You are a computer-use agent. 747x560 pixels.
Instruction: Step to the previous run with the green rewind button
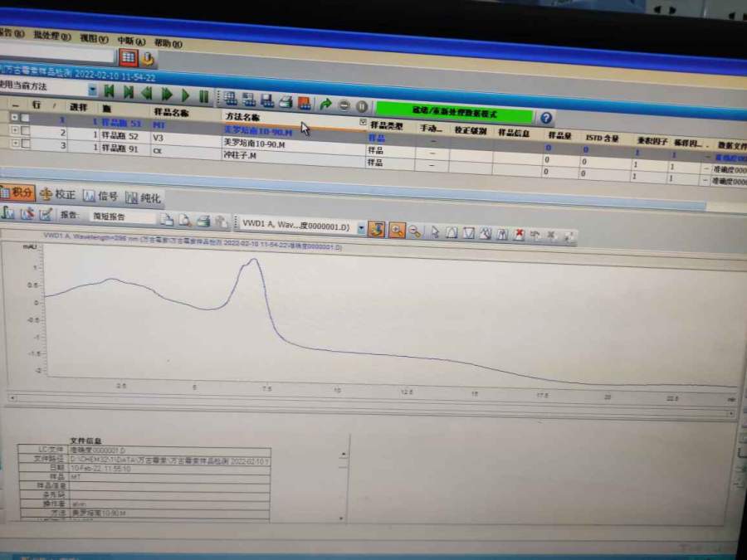point(147,93)
